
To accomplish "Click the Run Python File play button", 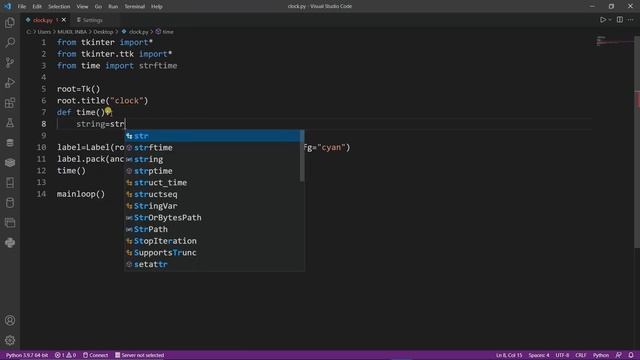I will pyautogui.click(x=602, y=20).
